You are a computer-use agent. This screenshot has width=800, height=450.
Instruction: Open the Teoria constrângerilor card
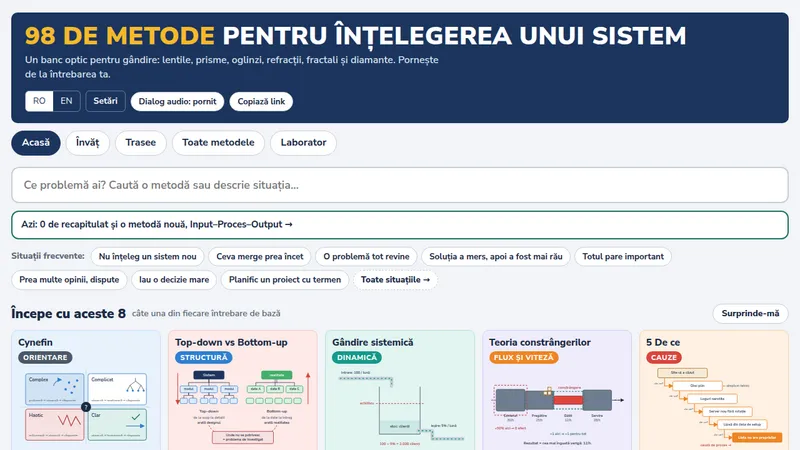pos(557,390)
